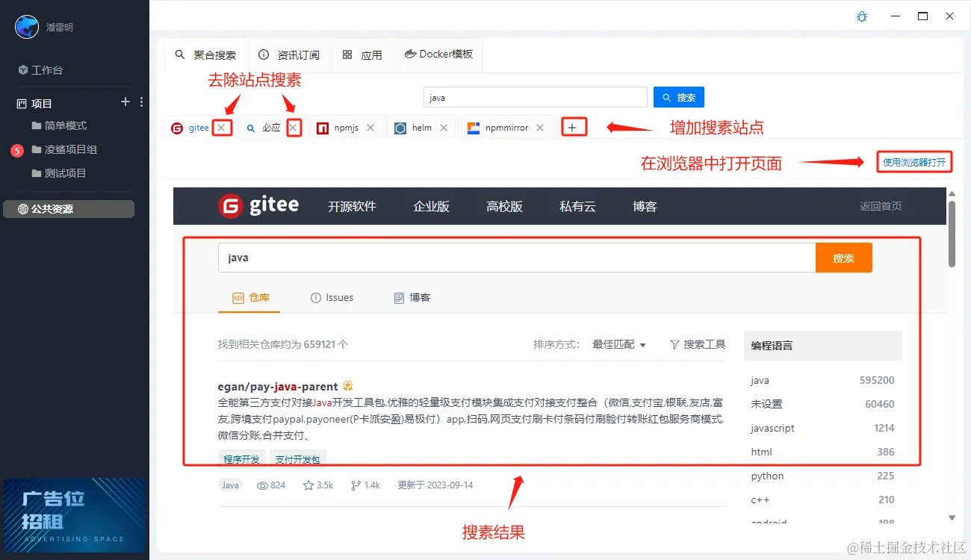Select the gitee search site tab
This screenshot has width=971, height=560.
(190, 128)
